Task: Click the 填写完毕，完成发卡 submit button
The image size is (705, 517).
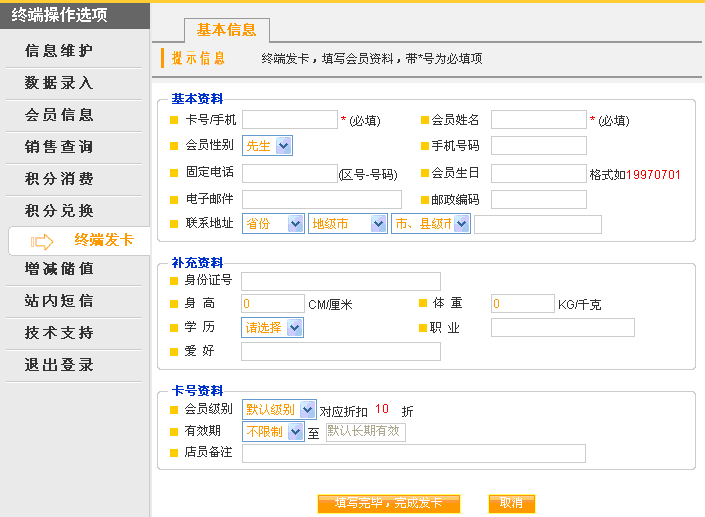Action: pyautogui.click(x=388, y=503)
